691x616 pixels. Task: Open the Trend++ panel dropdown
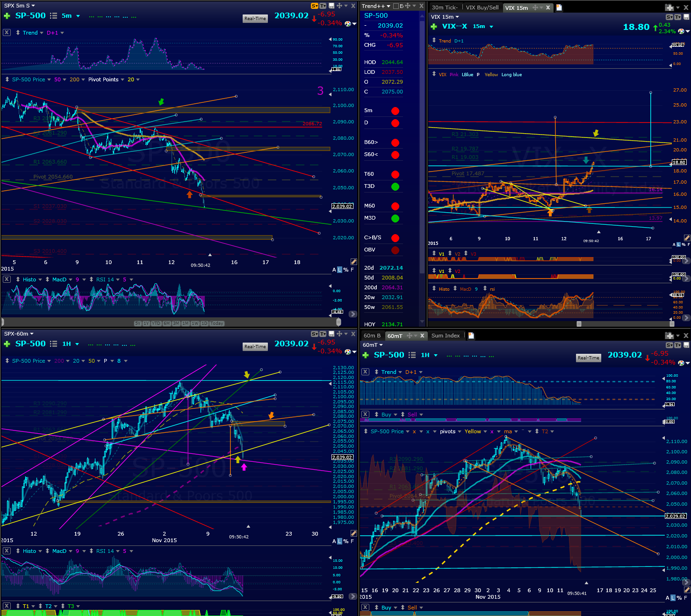coord(389,6)
